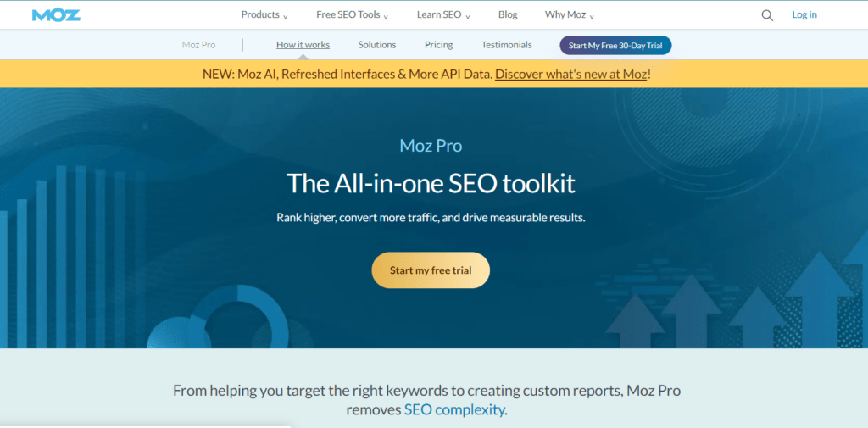The width and height of the screenshot is (868, 428).
Task: Click the Log in link
Action: point(804,14)
